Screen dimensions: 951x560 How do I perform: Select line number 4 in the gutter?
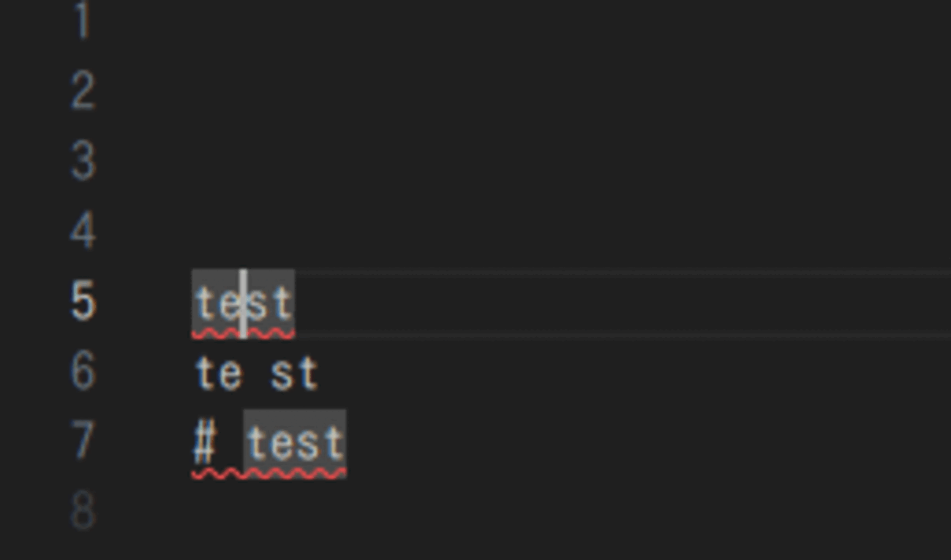point(83,231)
